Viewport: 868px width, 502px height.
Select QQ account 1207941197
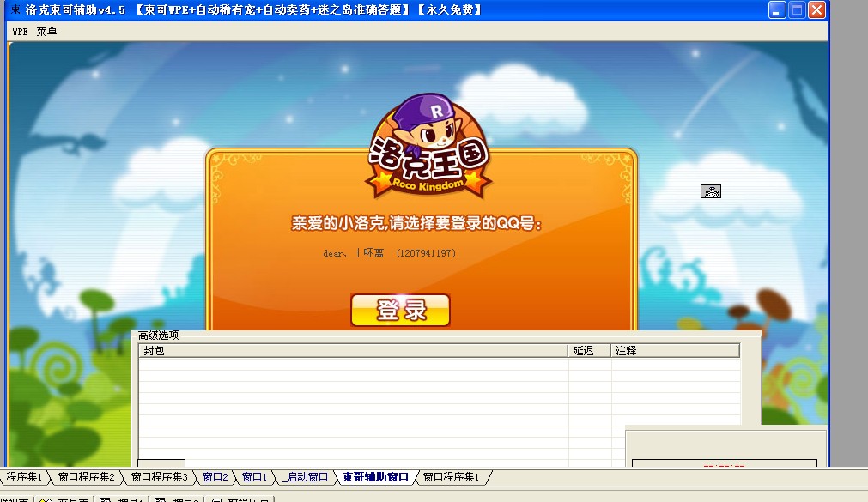pos(390,253)
